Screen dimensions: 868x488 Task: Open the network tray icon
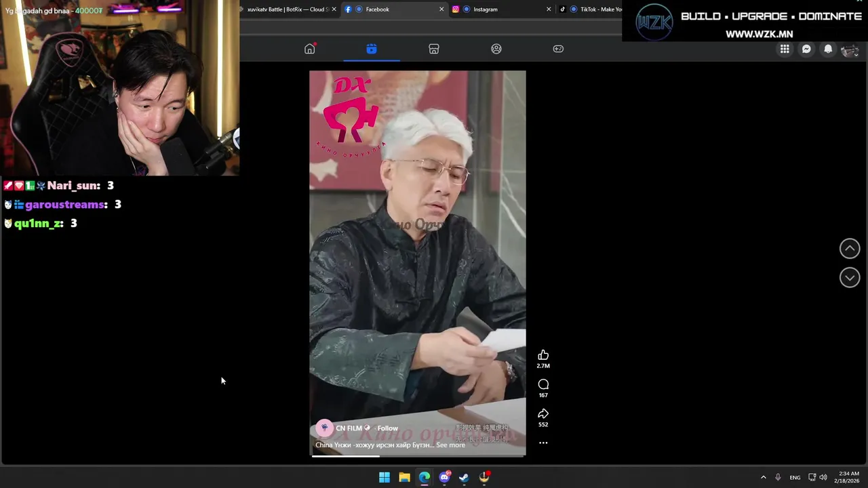click(x=812, y=477)
